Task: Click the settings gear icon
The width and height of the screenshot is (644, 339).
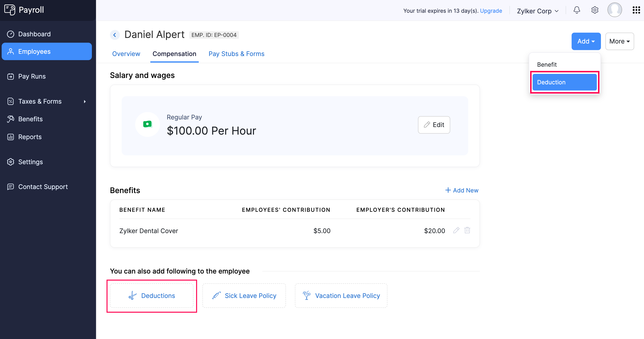Action: click(x=595, y=10)
